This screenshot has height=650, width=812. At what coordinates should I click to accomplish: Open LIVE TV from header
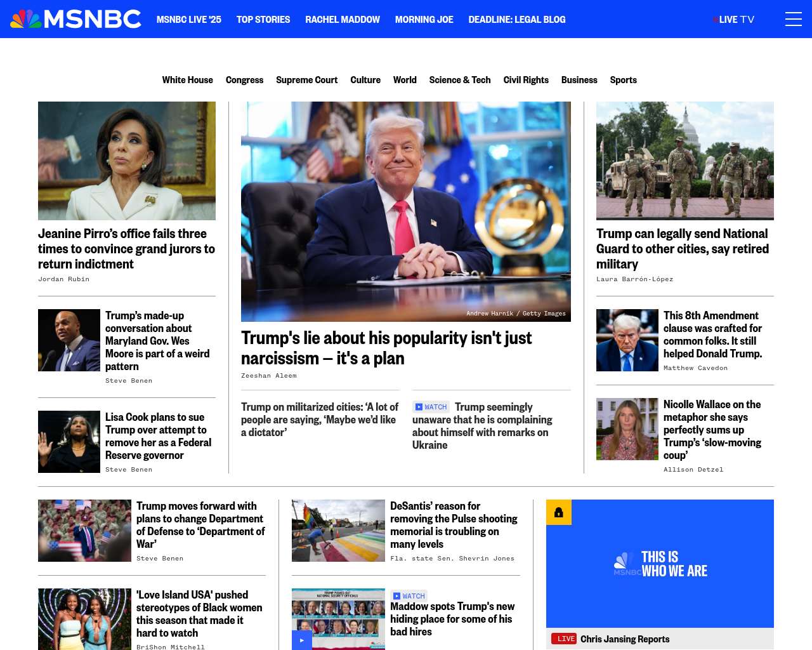click(734, 20)
